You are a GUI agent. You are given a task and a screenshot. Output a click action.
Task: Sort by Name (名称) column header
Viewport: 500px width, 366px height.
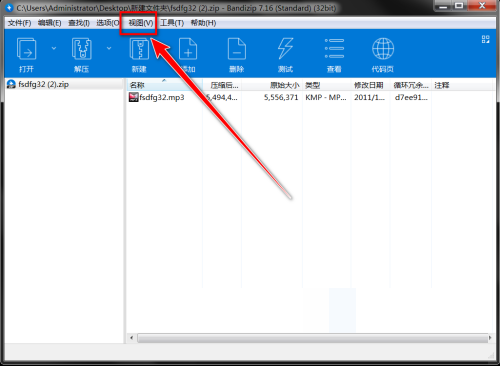(x=165, y=85)
